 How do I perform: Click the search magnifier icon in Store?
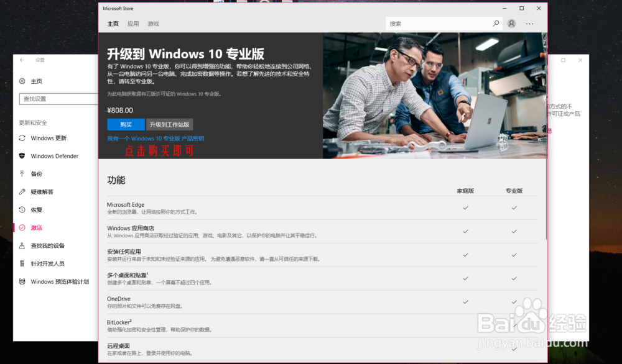496,24
